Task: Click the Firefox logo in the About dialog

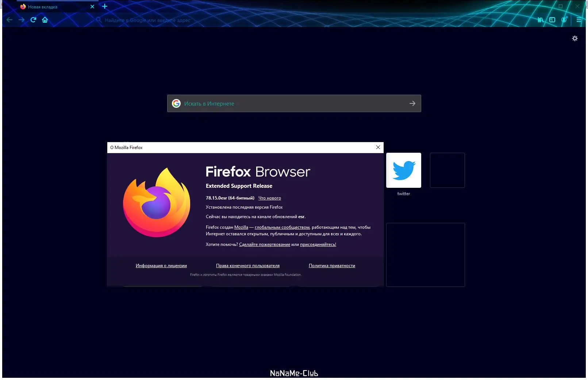Action: click(x=157, y=202)
